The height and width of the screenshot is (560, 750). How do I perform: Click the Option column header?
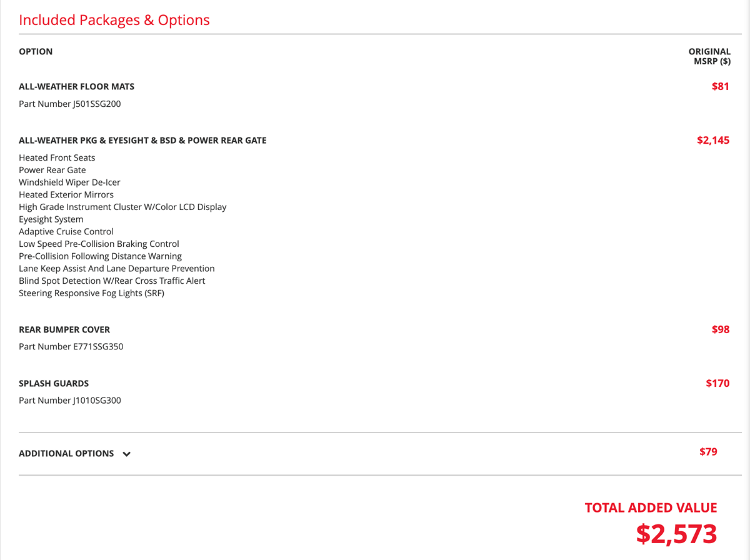click(36, 52)
